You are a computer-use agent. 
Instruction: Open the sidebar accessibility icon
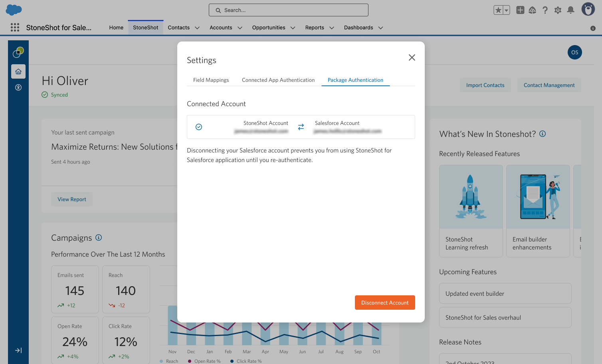18,87
